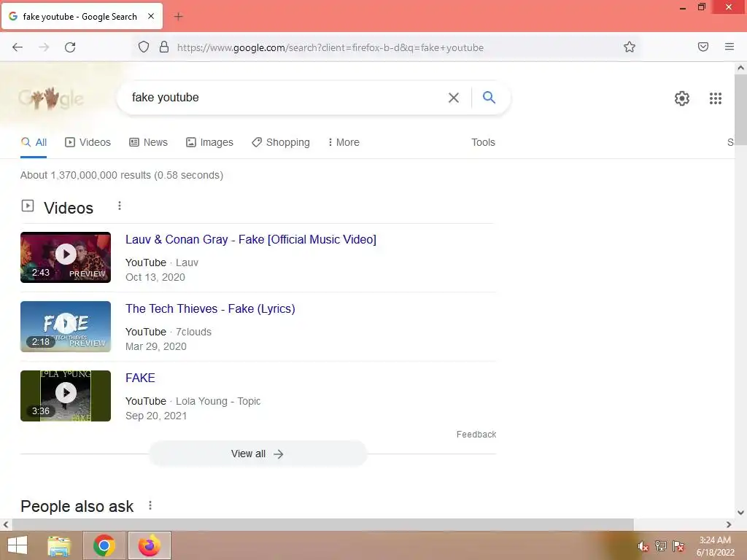This screenshot has width=747, height=560.
Task: Reload the current page
Action: point(70,47)
